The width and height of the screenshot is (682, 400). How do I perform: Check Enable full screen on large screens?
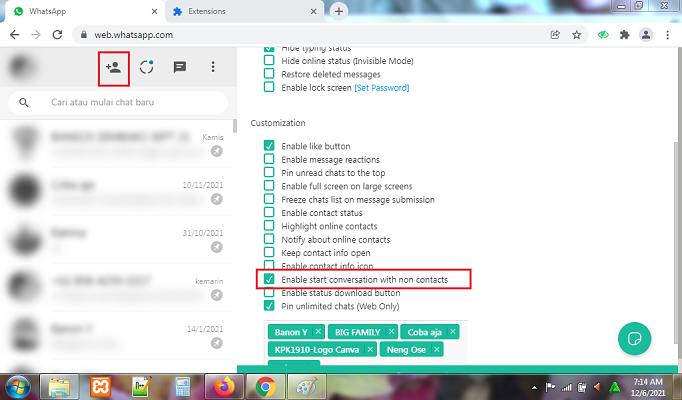point(269,186)
